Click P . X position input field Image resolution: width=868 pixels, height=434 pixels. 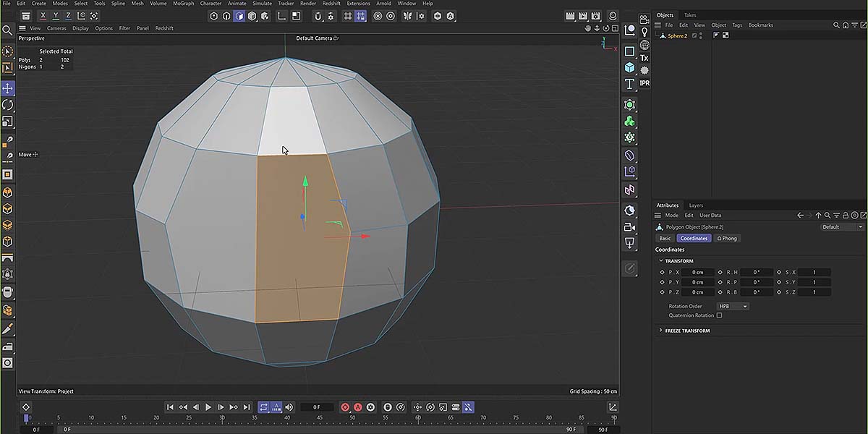point(698,272)
